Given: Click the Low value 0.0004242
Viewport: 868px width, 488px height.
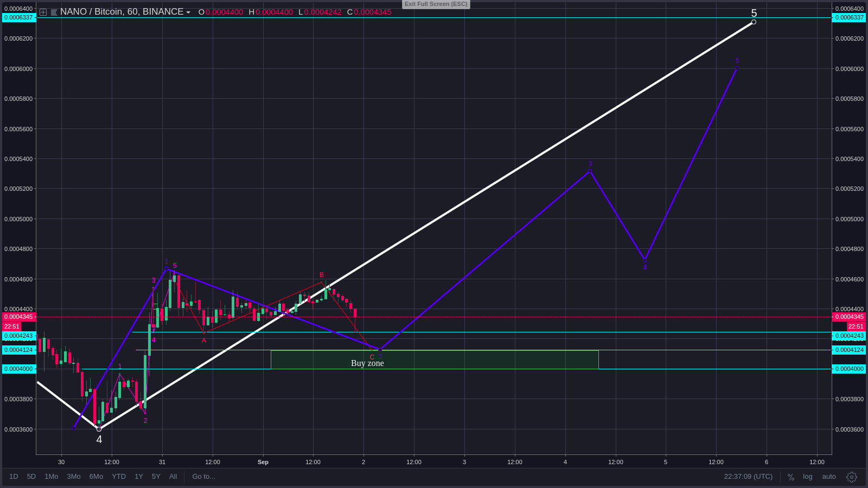Looking at the screenshot, I should coord(323,12).
